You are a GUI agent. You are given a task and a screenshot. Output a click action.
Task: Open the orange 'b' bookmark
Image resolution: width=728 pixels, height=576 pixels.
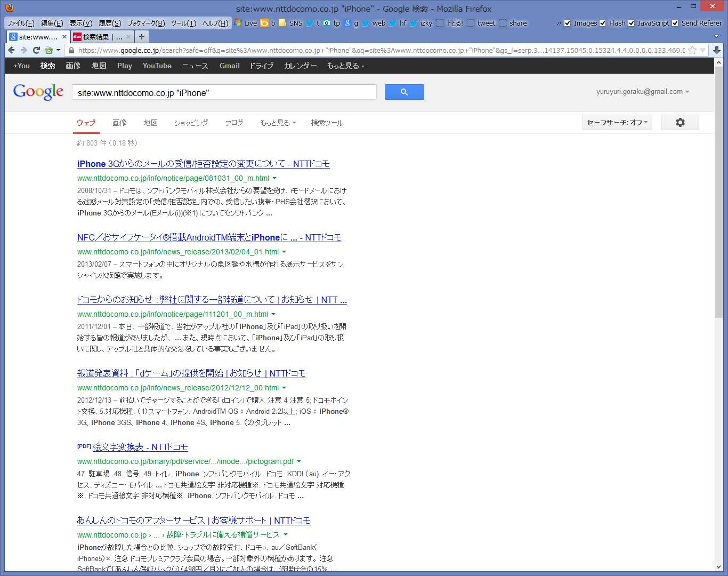coord(268,23)
